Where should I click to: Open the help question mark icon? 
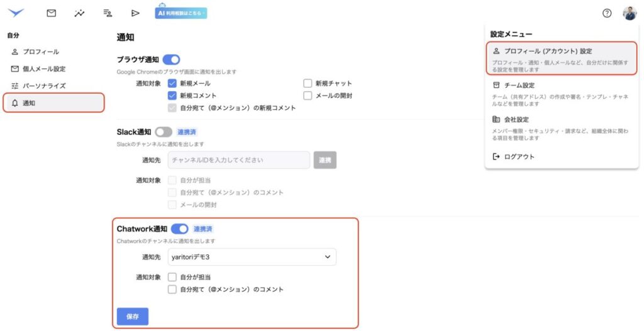(x=607, y=13)
